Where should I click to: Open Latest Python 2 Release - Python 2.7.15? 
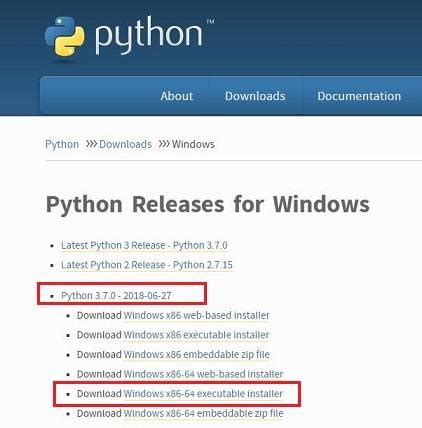[147, 265]
